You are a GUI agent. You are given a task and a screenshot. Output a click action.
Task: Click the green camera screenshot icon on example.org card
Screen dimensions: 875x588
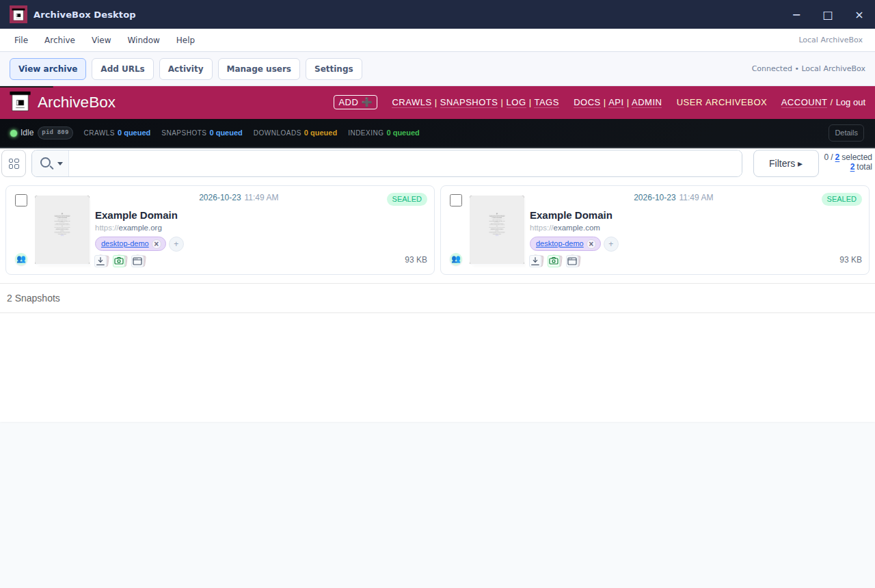120,261
